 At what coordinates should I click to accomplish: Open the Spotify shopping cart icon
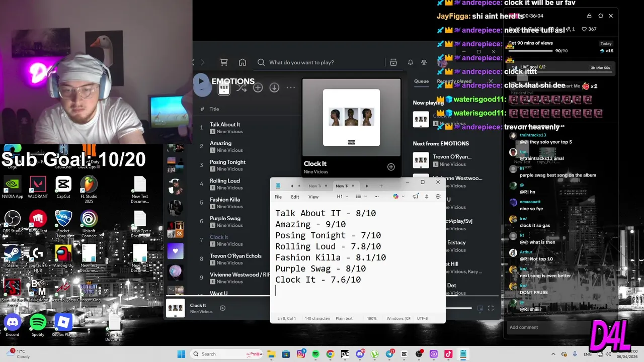tap(224, 62)
